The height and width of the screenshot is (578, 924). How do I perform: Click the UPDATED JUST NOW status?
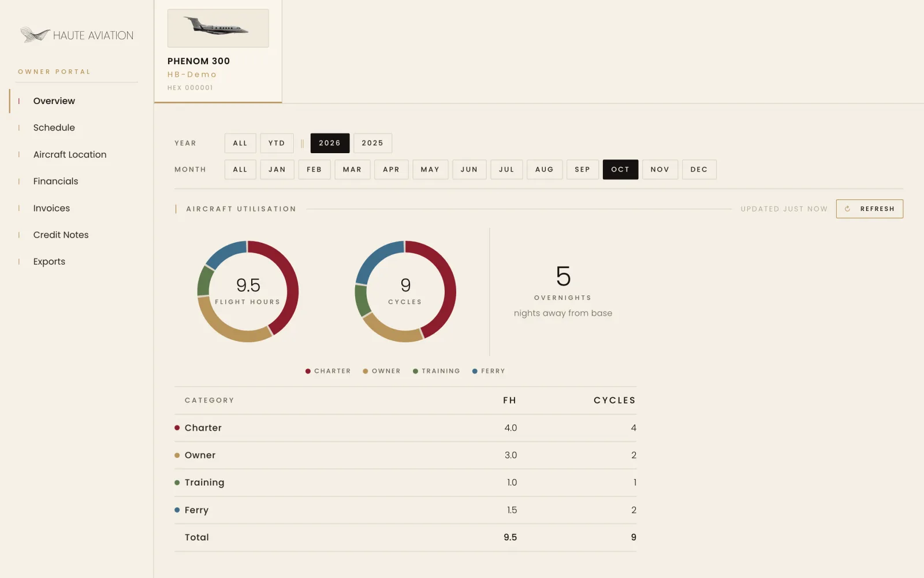784,209
